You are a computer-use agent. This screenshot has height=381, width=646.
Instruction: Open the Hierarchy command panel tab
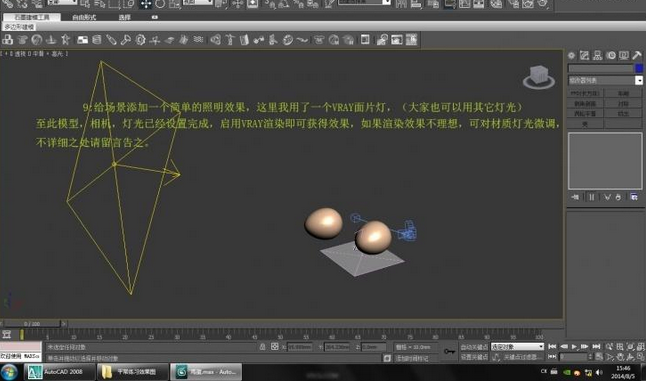click(598, 55)
